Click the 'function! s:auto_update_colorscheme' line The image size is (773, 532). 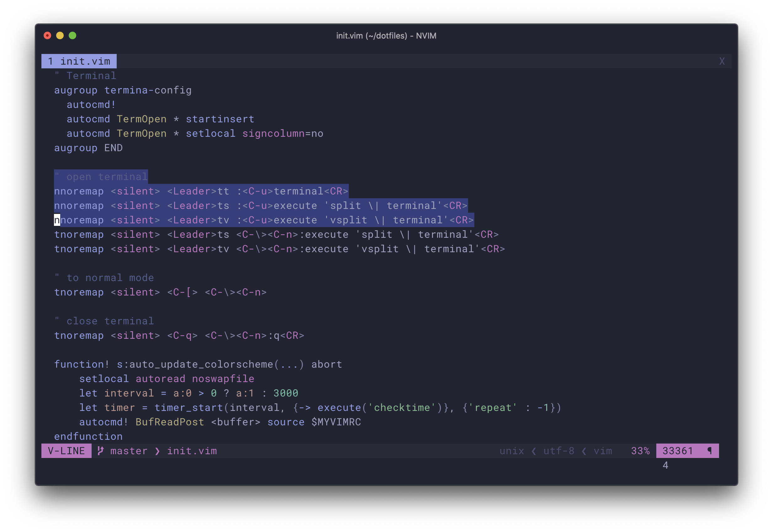[x=198, y=364]
